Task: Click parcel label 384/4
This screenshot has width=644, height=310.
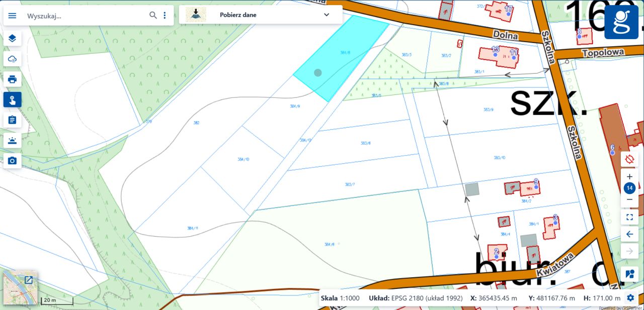Action: pos(505,234)
